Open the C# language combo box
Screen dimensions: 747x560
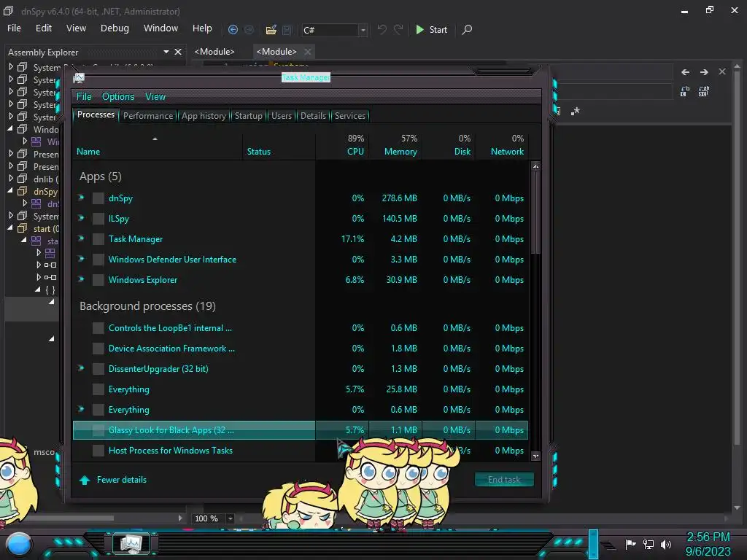point(335,30)
